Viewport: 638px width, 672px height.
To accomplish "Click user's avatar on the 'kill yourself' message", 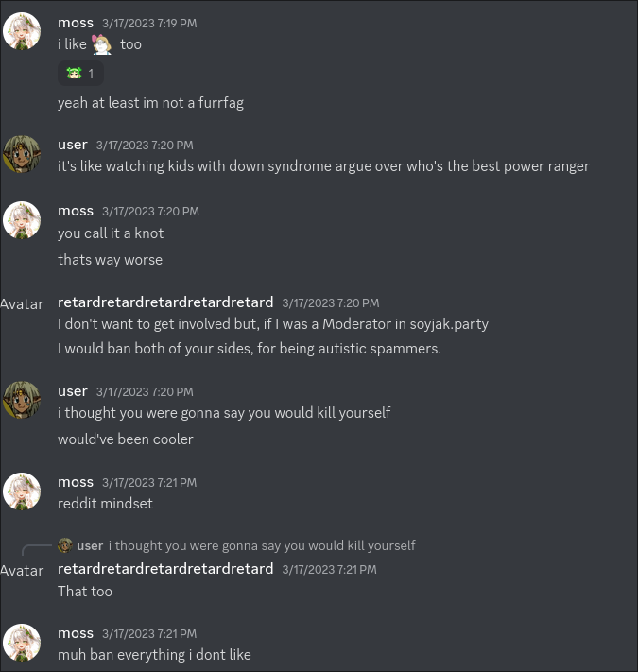I will [x=22, y=400].
